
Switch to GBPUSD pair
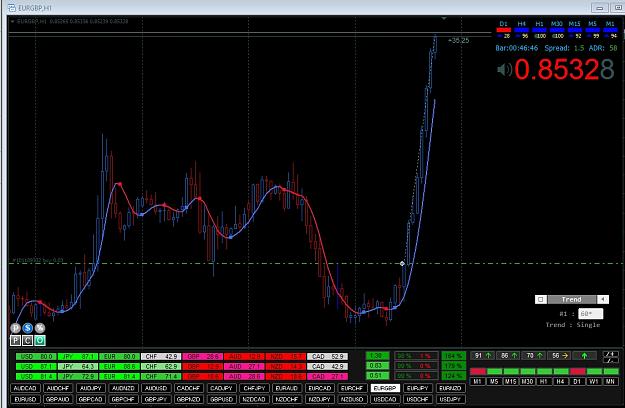221,399
